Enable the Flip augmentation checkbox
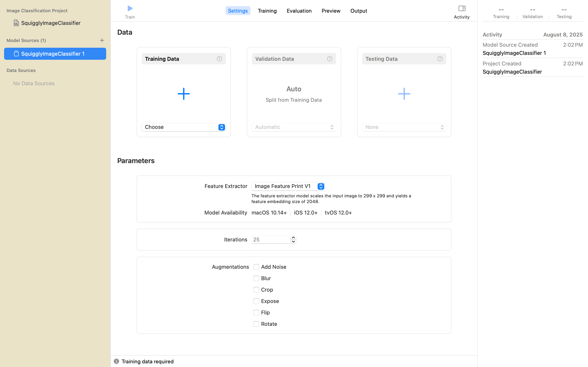 pyautogui.click(x=256, y=312)
